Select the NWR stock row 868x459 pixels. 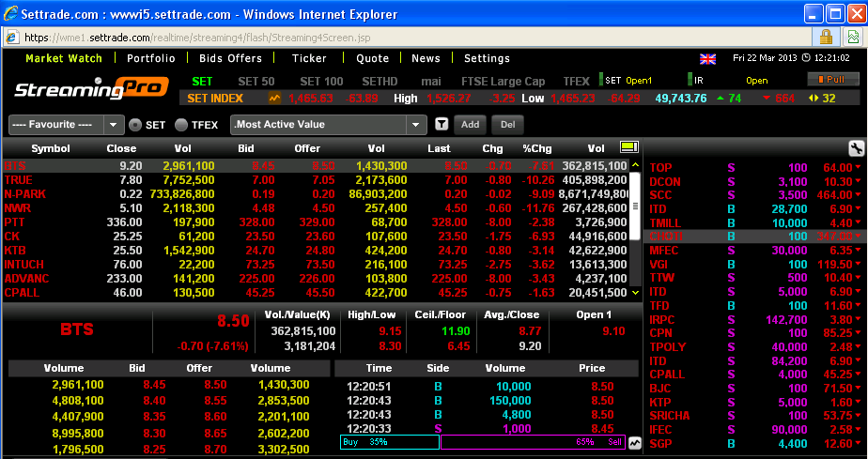(316, 208)
